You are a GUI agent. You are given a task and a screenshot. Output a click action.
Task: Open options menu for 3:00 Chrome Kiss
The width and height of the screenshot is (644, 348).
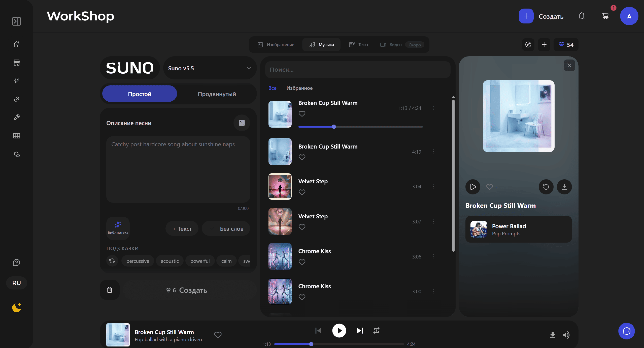tap(434, 292)
